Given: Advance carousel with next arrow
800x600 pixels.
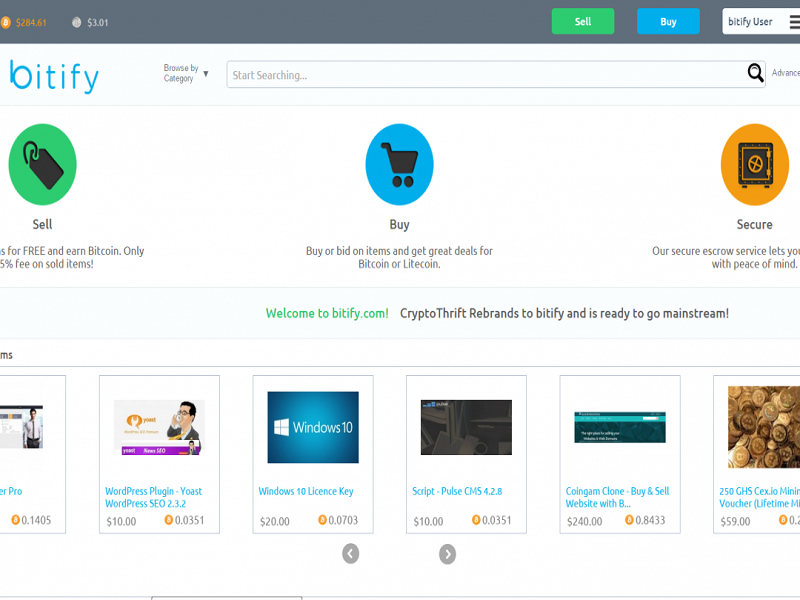Looking at the screenshot, I should 447,553.
